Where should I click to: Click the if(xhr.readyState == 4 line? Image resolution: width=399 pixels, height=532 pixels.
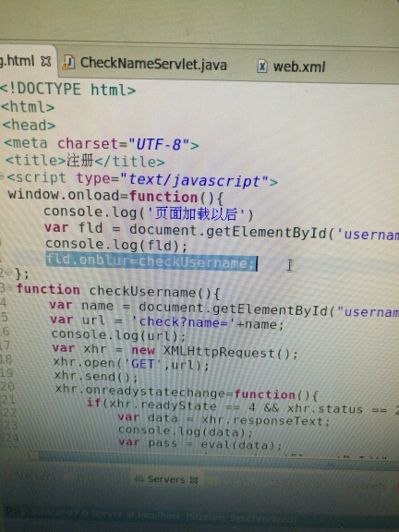click(x=243, y=406)
